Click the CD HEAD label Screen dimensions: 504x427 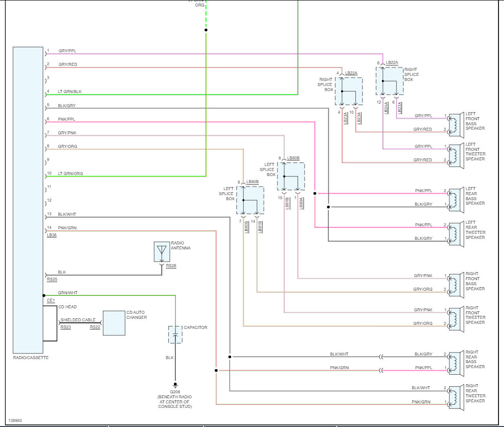pyautogui.click(x=67, y=307)
